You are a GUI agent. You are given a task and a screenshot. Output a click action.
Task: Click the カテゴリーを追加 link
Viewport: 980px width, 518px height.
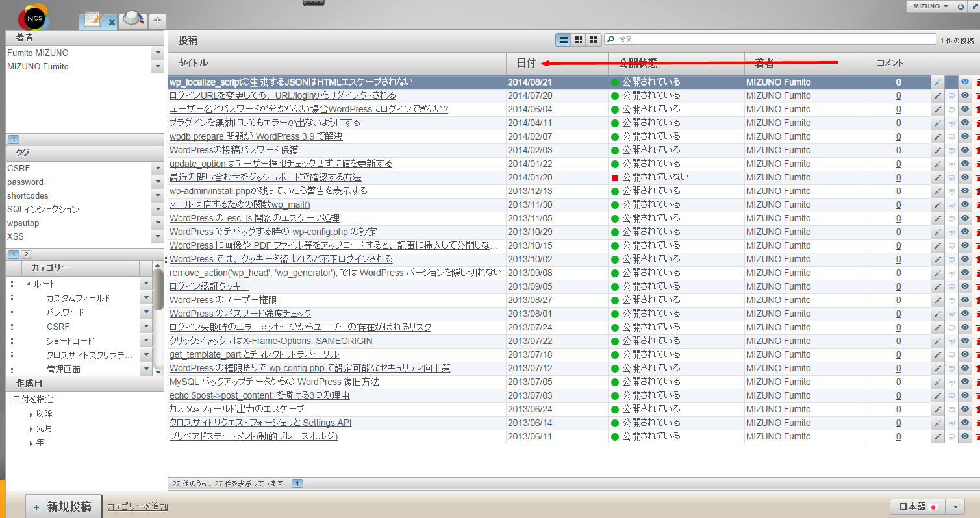tap(138, 506)
